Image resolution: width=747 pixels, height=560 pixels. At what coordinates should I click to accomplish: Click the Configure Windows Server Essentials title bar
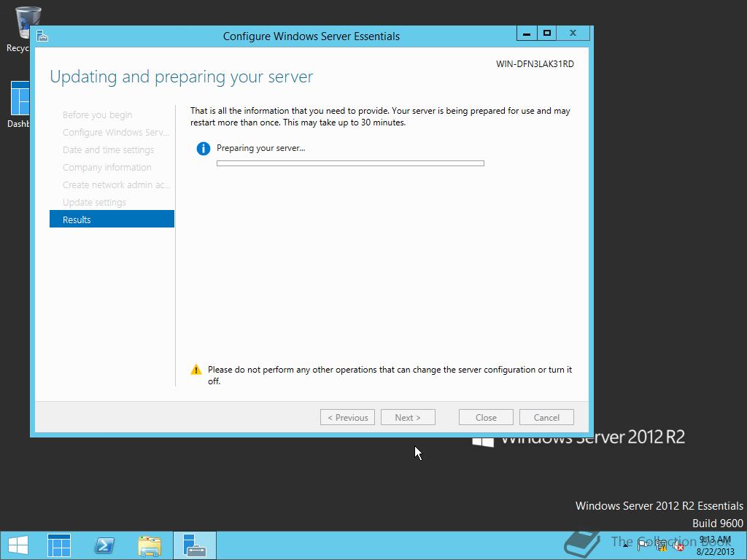tap(311, 36)
